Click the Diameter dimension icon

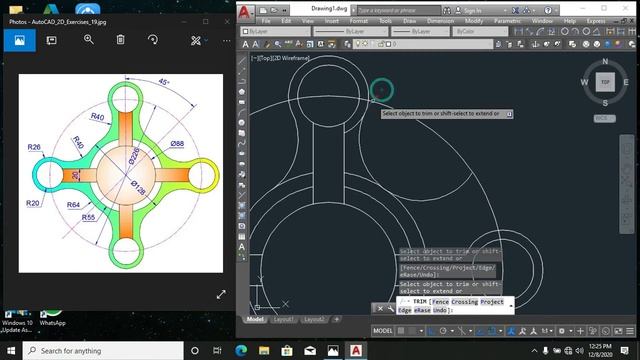click(586, 31)
